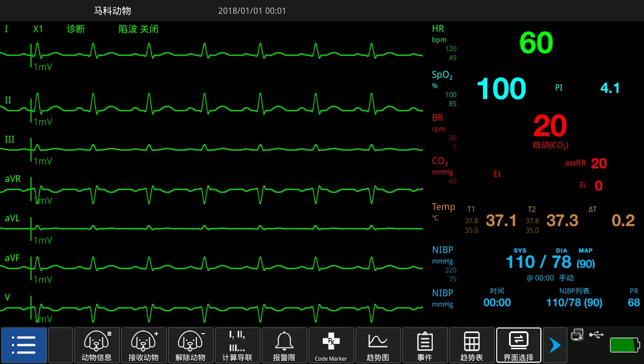Select the Fi value 0
The image size is (644, 364).
(x=599, y=186)
